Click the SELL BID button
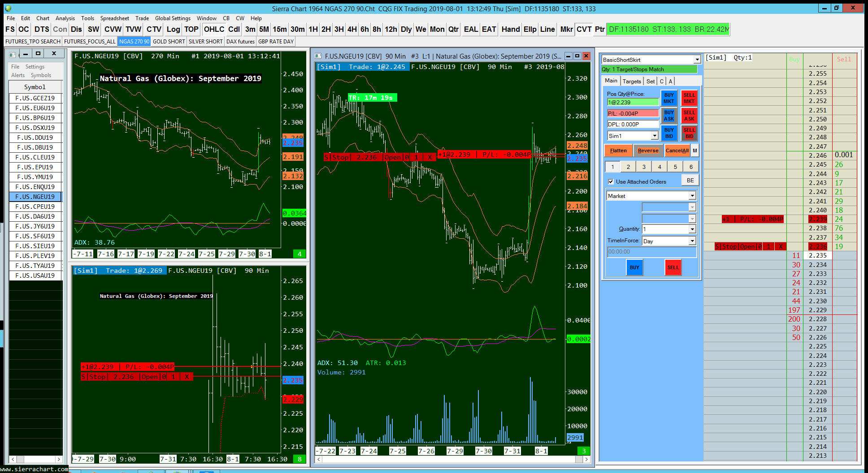The image size is (868, 473). (x=689, y=133)
